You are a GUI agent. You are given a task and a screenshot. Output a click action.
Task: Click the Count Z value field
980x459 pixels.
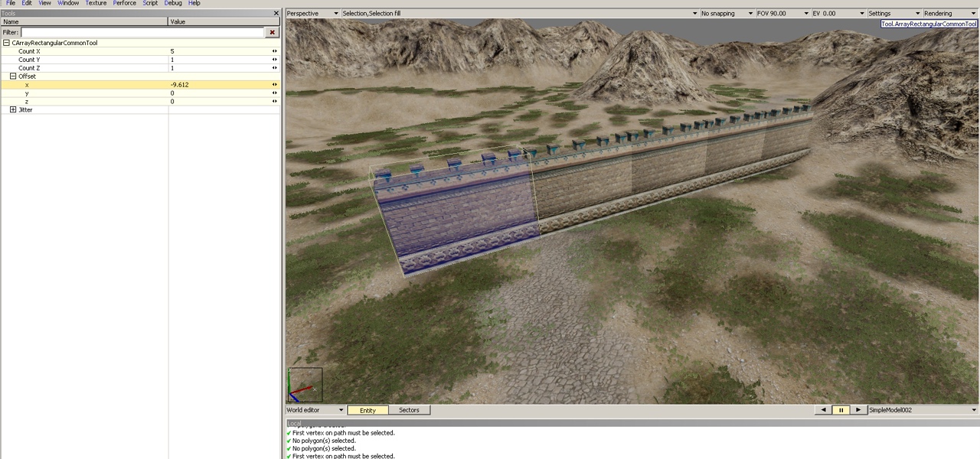[x=219, y=68]
